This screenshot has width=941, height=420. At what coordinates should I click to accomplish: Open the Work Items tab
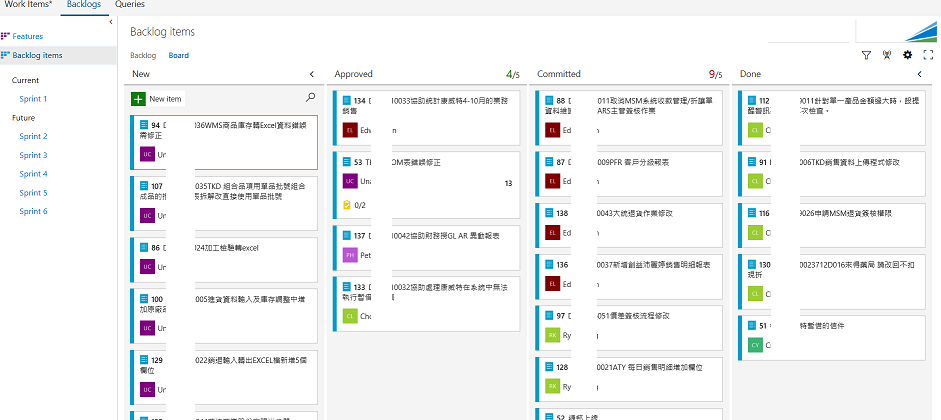[29, 5]
